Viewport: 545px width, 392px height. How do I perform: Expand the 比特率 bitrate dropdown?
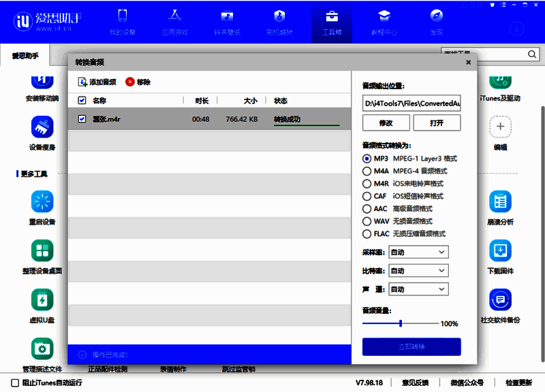(x=418, y=271)
